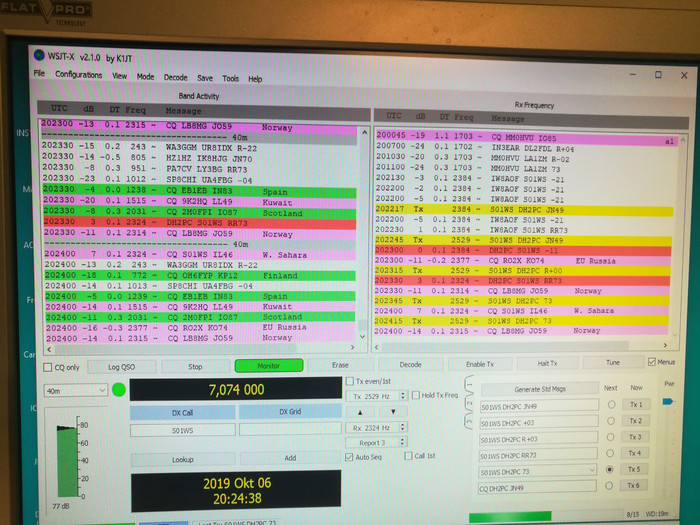Open the Tools menu
The width and height of the screenshot is (700, 525).
(230, 79)
